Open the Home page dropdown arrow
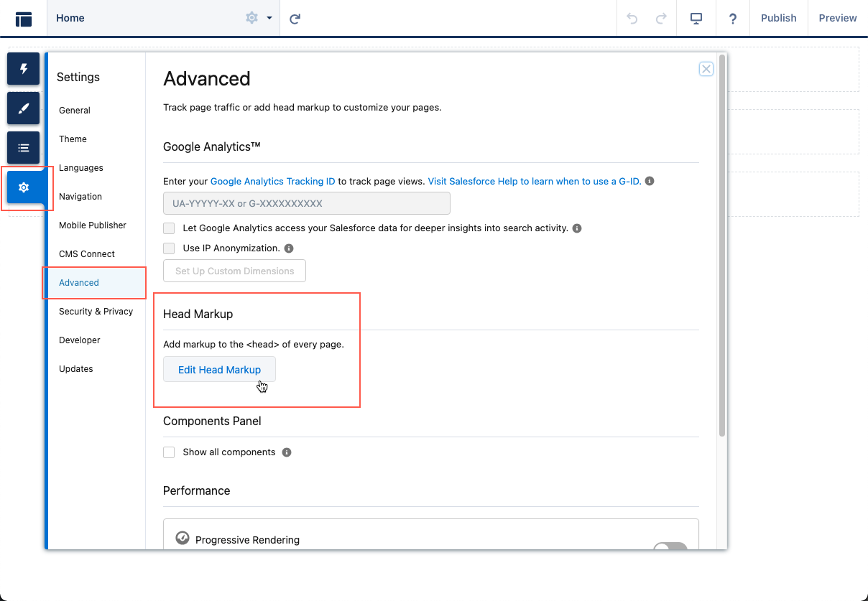This screenshot has width=868, height=601. [x=269, y=19]
